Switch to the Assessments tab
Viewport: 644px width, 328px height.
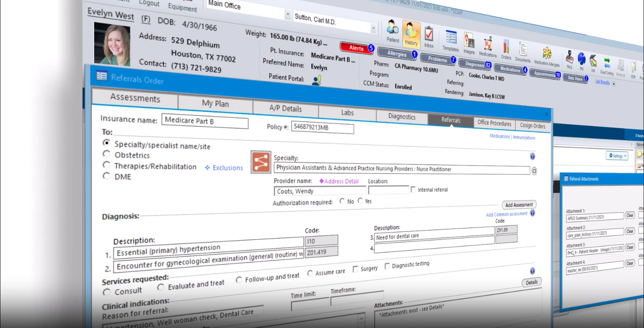point(135,98)
